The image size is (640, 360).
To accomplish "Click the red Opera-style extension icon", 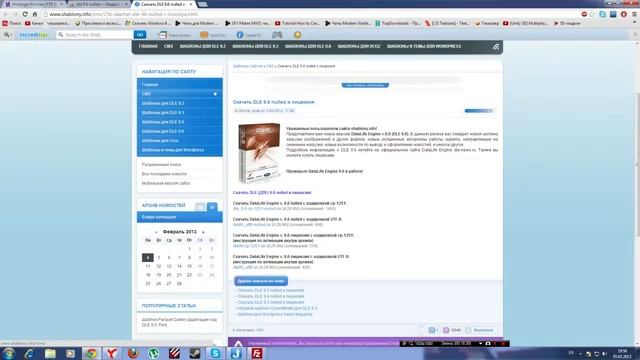I will (x=623, y=14).
